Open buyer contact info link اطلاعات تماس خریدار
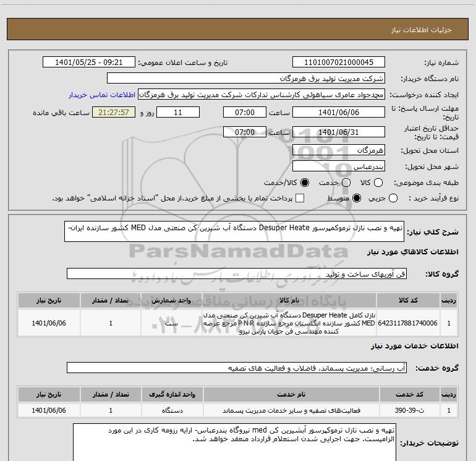 click(102, 95)
